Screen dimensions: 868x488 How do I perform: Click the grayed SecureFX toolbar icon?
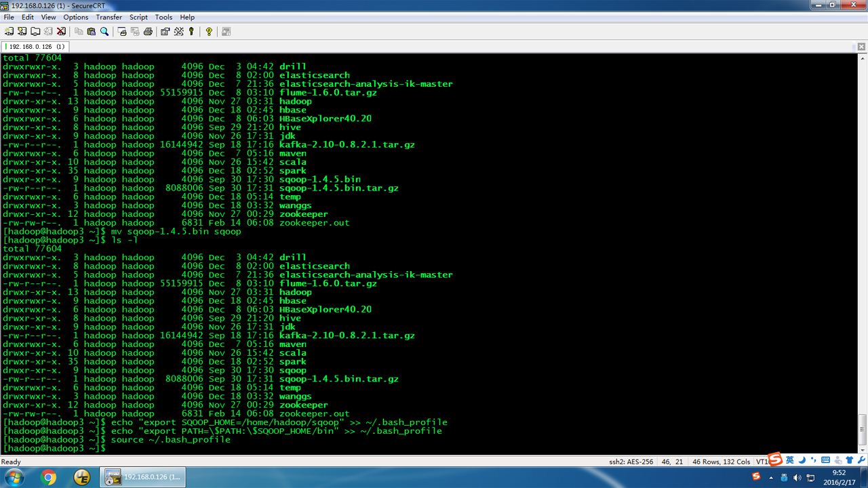click(226, 31)
